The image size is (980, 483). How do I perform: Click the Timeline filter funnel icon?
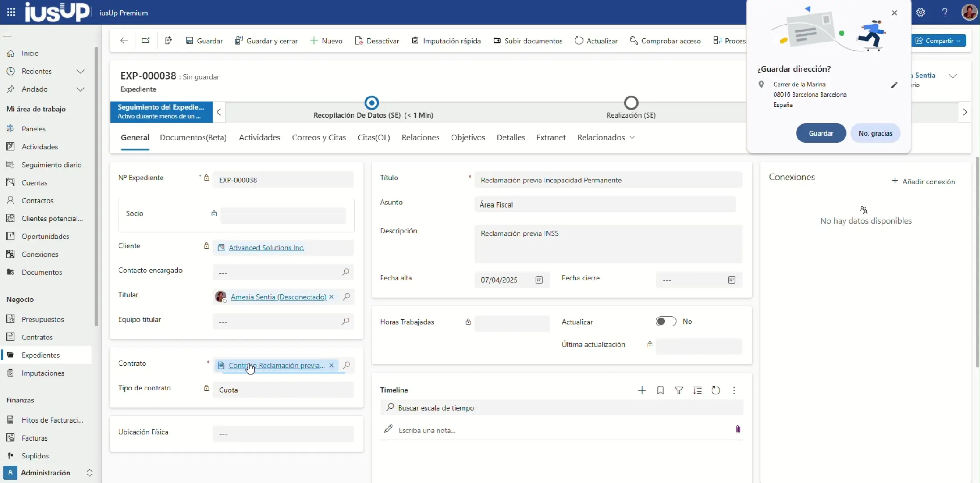[679, 390]
